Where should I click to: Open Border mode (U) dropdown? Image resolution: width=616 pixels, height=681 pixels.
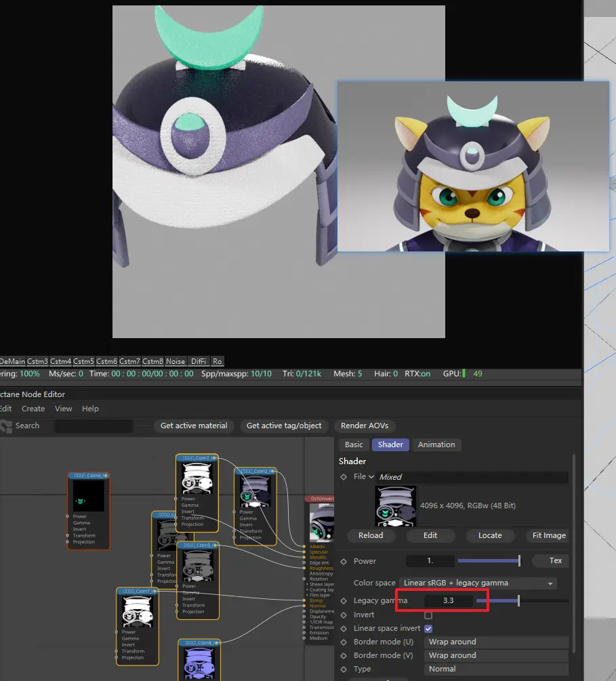coord(496,642)
